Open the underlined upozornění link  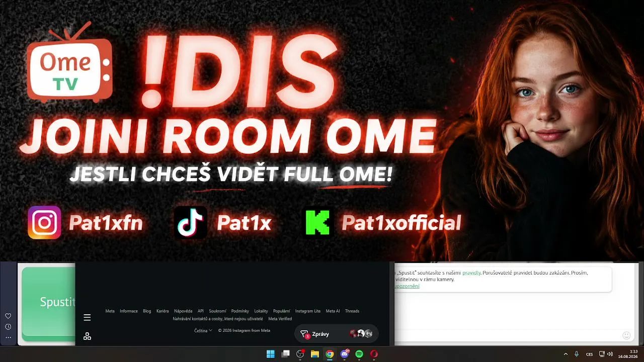point(407,286)
